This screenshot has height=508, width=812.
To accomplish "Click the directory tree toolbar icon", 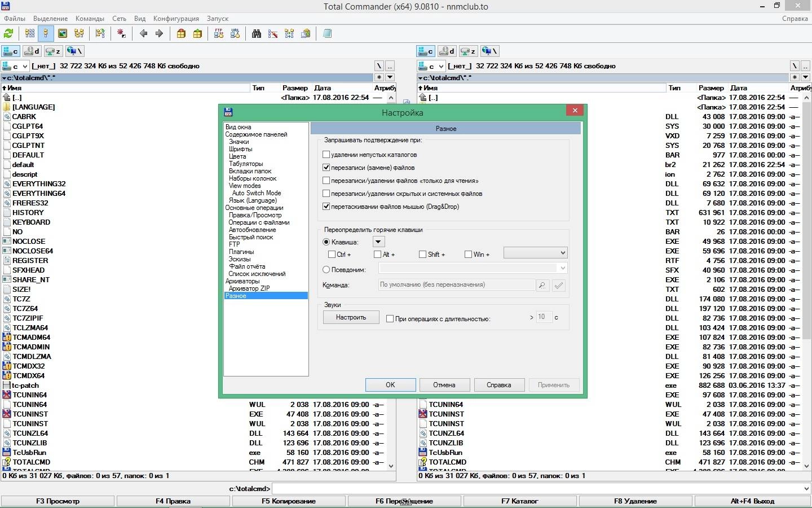I will 79,34.
